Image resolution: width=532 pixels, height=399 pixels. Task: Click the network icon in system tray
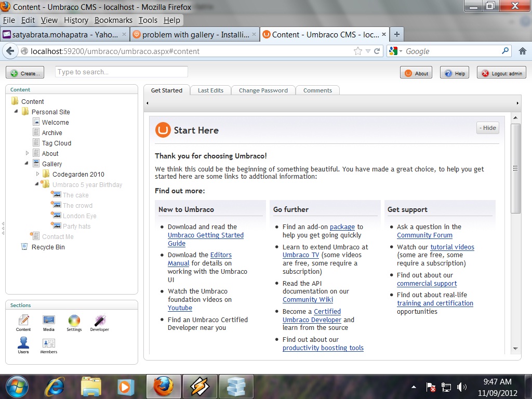click(446, 387)
